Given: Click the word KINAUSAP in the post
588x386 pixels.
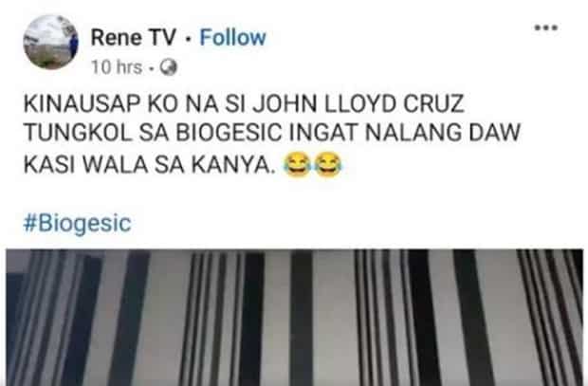Looking at the screenshot, I should click(83, 104).
